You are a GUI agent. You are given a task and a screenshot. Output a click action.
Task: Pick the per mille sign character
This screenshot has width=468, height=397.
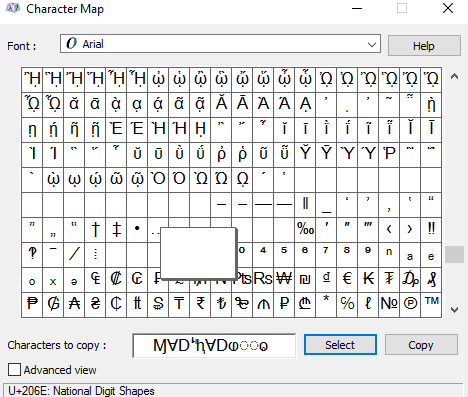pyautogui.click(x=305, y=229)
